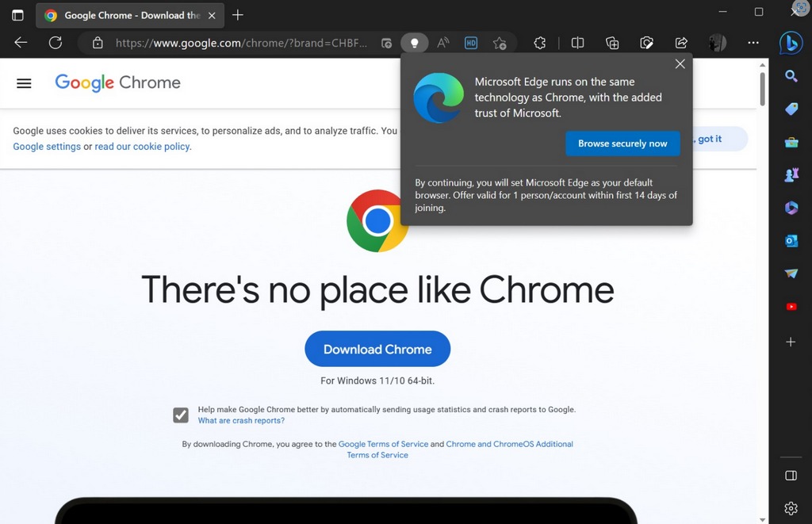Viewport: 812px width, 524px height.
Task: Open Google Terms of Service link
Action: [x=383, y=444]
